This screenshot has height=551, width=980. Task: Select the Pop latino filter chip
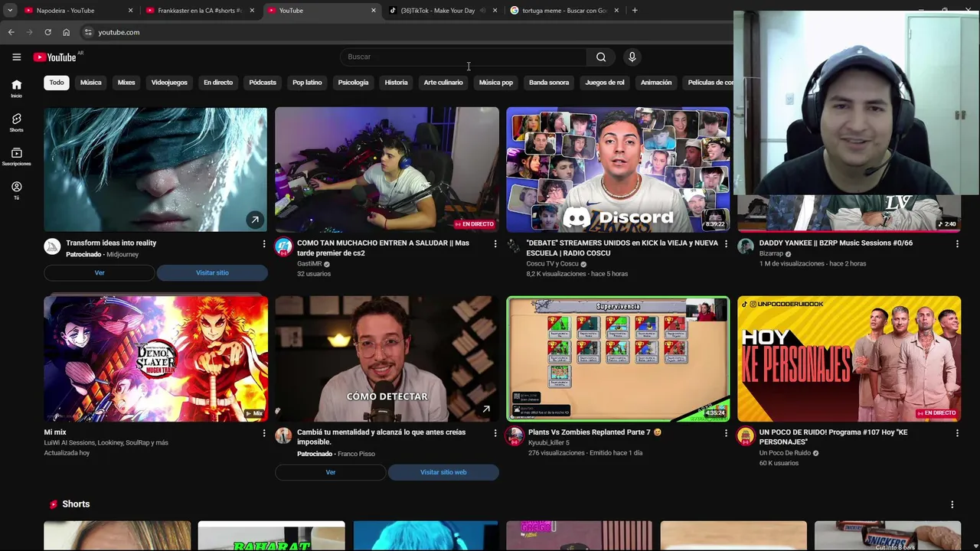[307, 83]
